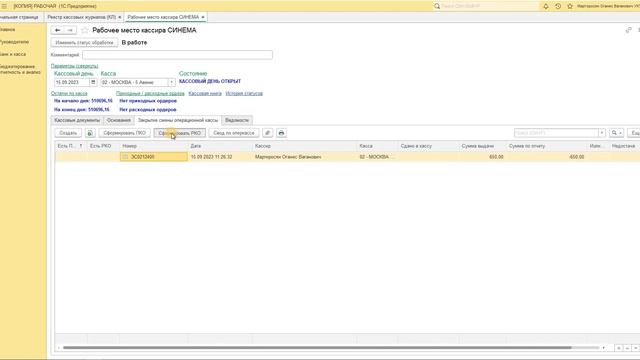640x360 pixels.
Task: Sort by Сумма по отчету column header
Action: click(x=547, y=146)
